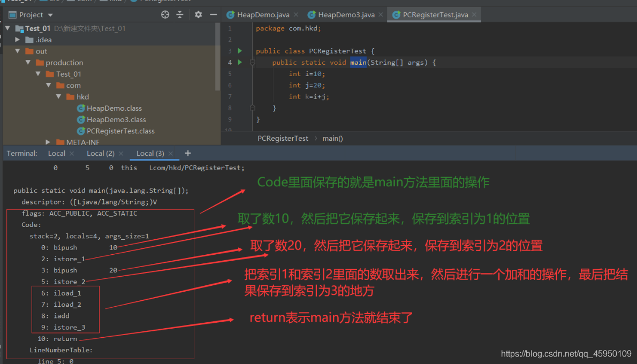The image size is (637, 364).
Task: Click the PCRegisterTest.java tab file icon
Action: 396,15
